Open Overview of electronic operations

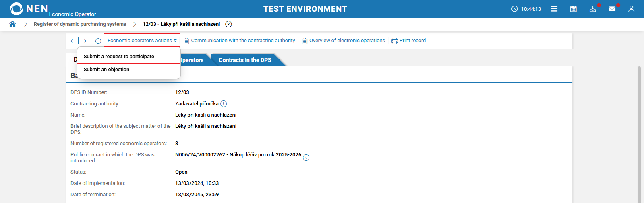(347, 41)
